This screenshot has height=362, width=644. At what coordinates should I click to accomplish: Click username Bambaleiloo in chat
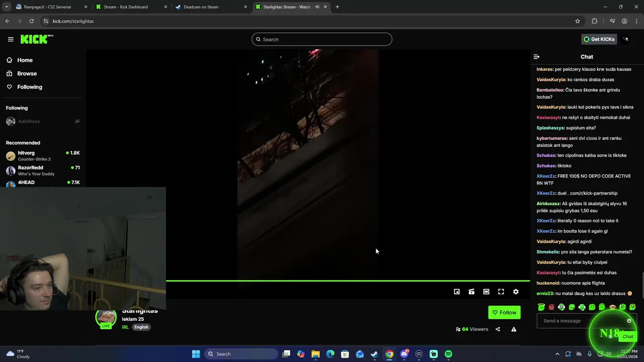tap(550, 90)
